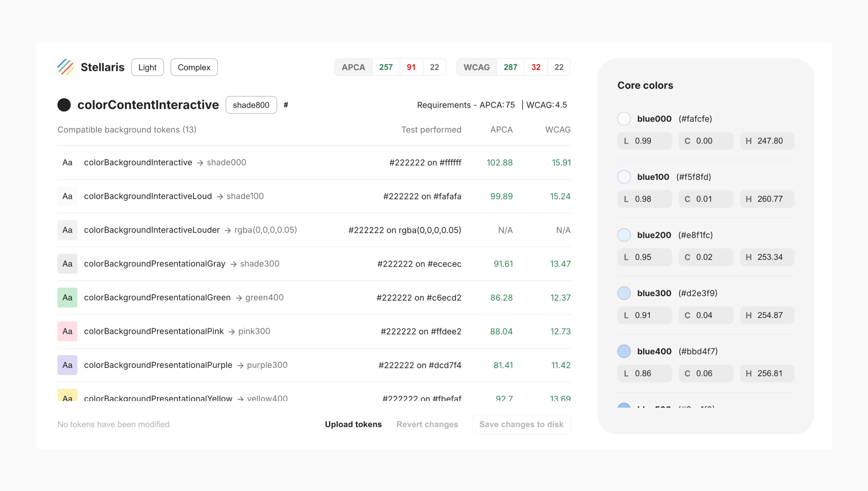
Task: Click the Stellaris striped logo icon
Action: coord(66,67)
